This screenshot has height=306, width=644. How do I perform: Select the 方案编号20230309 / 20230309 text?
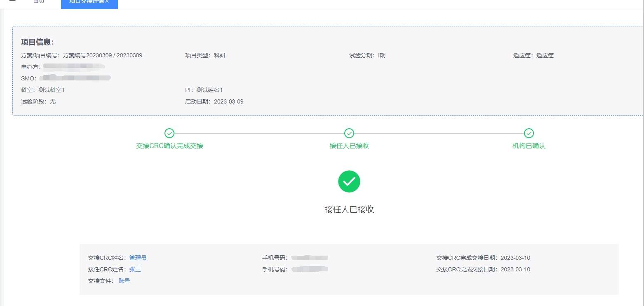click(103, 55)
